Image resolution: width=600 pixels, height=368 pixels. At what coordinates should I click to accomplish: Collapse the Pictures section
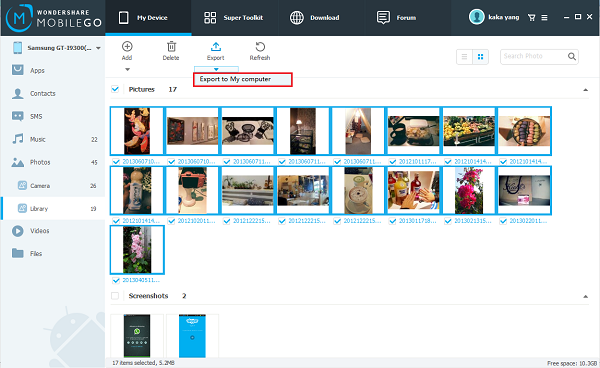pos(585,90)
